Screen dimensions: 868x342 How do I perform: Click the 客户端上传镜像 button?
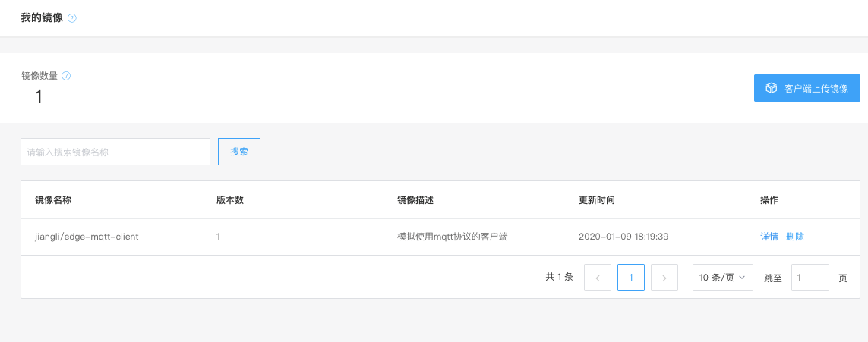pos(807,88)
